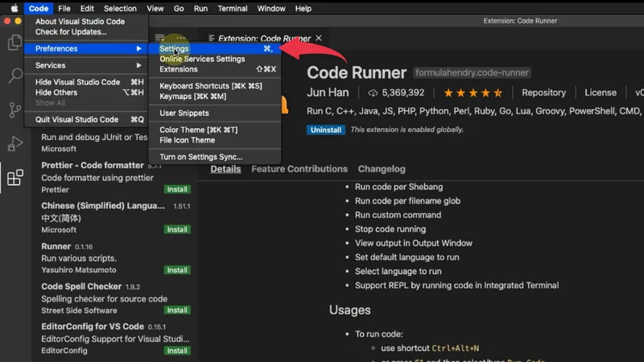644x362 pixels.
Task: Open the Repository link for Code Runner
Action: pyautogui.click(x=543, y=93)
